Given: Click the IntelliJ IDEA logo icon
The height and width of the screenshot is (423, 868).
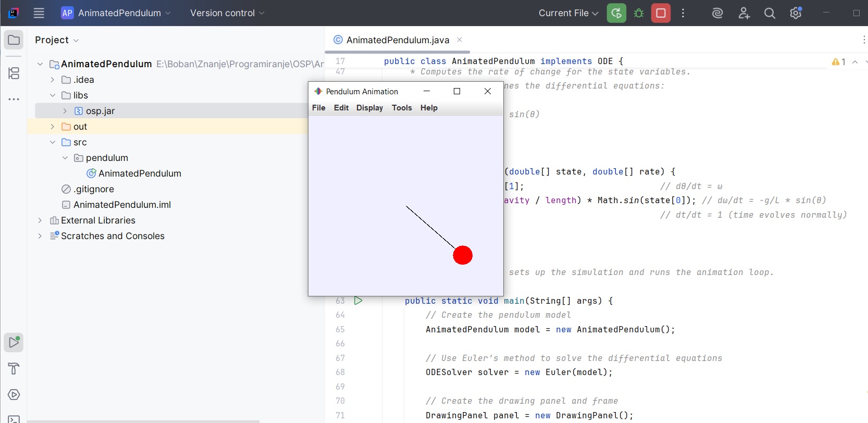Looking at the screenshot, I should 14,13.
